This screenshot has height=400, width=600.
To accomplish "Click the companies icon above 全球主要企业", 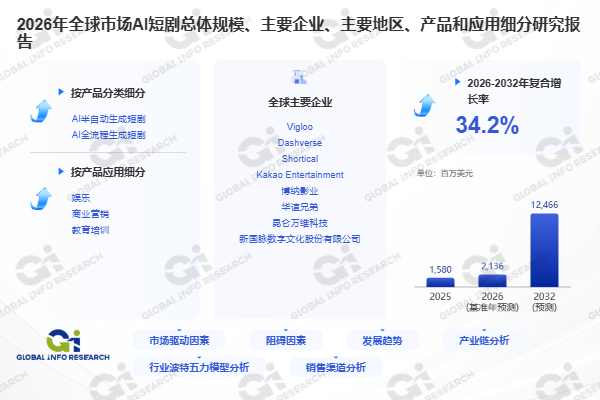I will pyautogui.click(x=300, y=77).
